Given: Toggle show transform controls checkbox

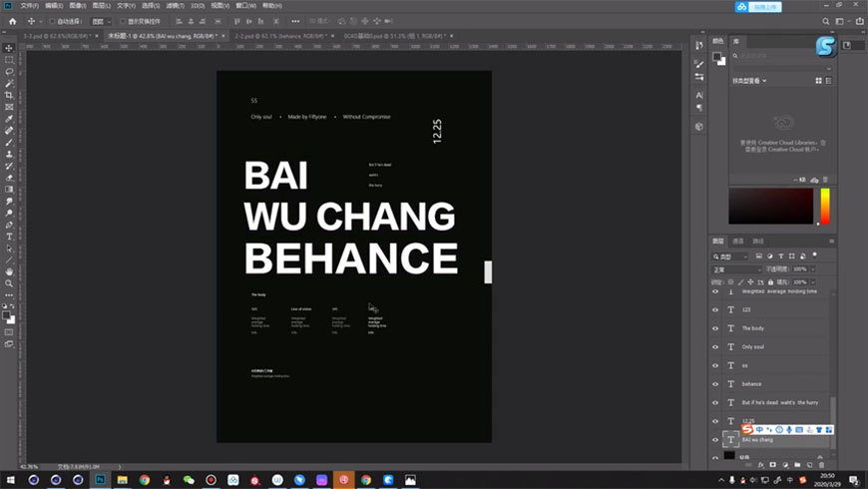Looking at the screenshot, I should tap(123, 21).
